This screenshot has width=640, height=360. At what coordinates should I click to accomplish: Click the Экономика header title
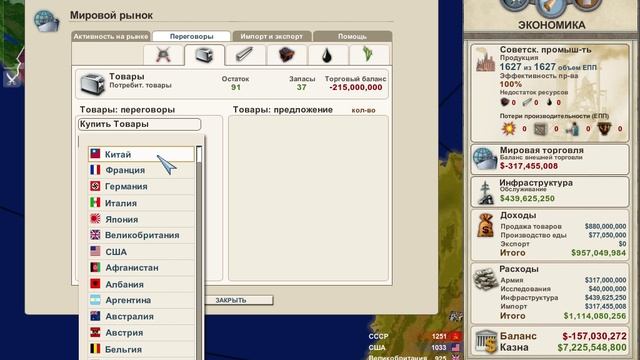pyautogui.click(x=552, y=25)
